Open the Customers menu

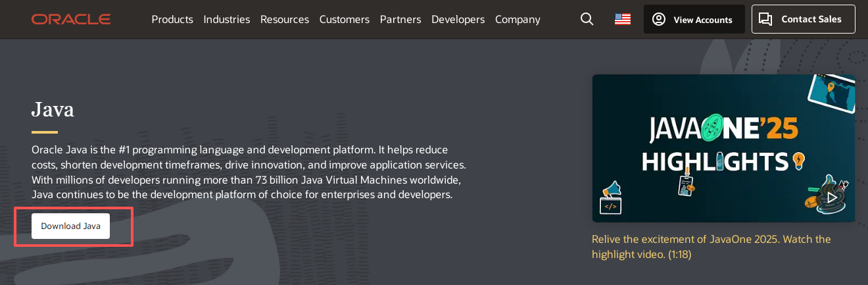click(345, 19)
